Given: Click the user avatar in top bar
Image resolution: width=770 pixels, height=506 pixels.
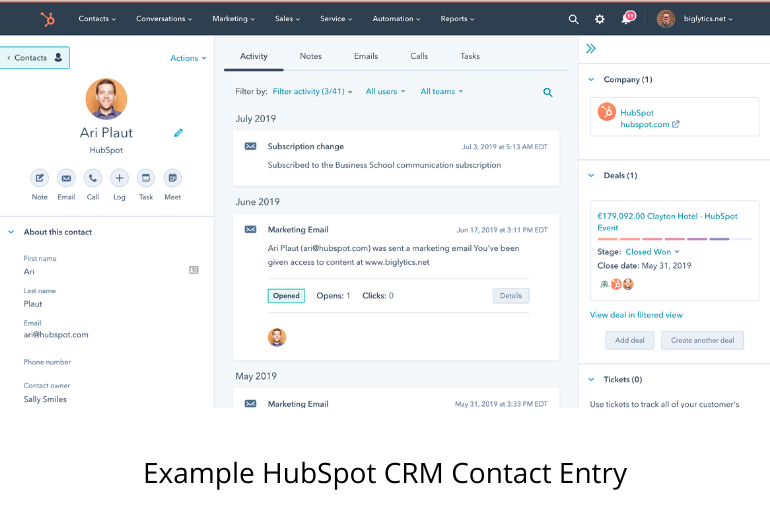Looking at the screenshot, I should point(666,19).
